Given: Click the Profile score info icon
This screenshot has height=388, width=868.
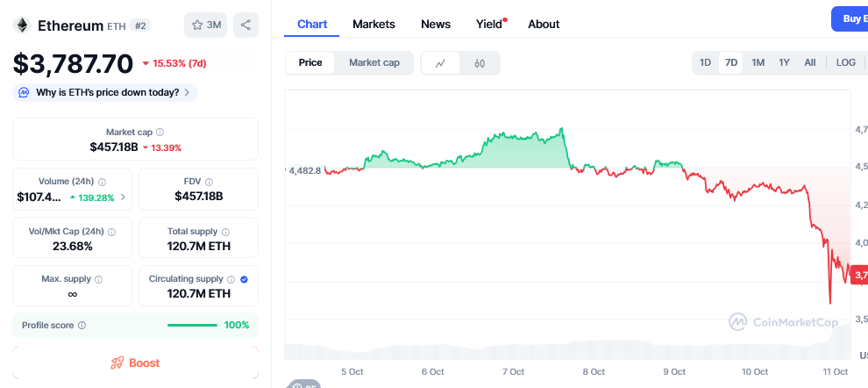Looking at the screenshot, I should [82, 326].
